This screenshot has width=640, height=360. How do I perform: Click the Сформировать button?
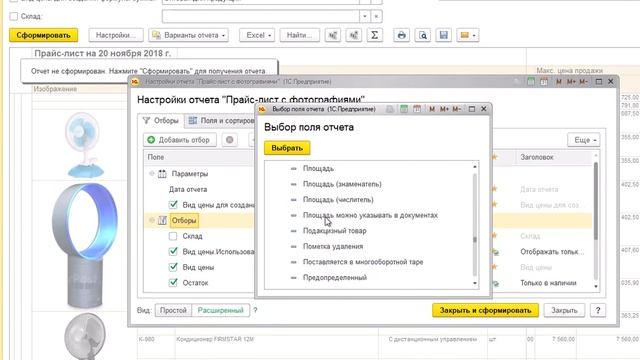click(43, 35)
